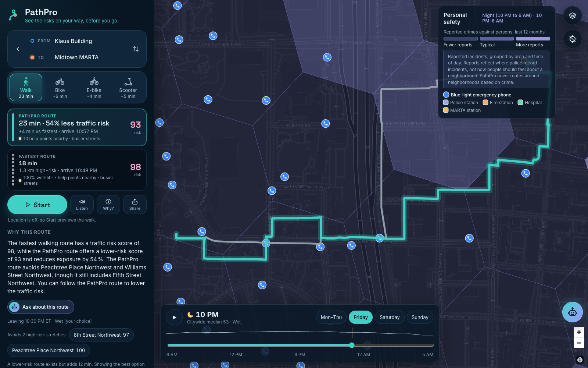Select Bike travel mode
This screenshot has width=588, height=368.
[x=60, y=88]
